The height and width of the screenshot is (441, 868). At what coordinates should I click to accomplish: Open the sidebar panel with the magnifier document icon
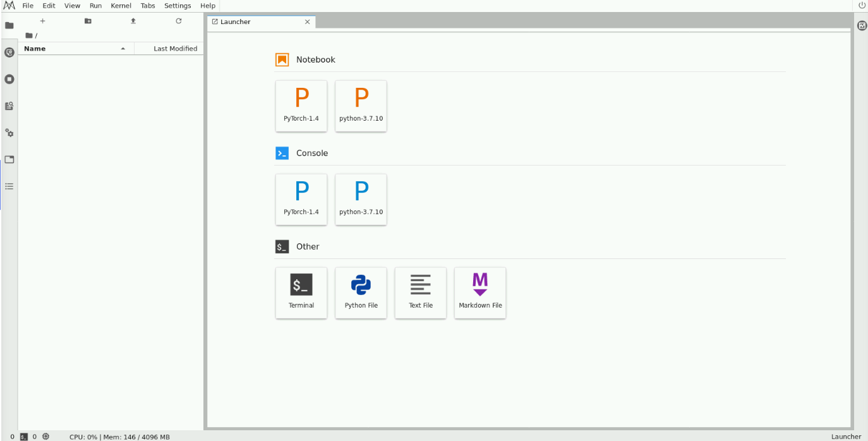pos(9,106)
